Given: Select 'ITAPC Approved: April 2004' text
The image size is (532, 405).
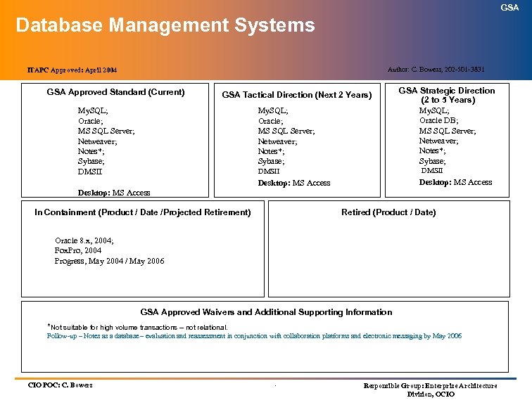Looking at the screenshot, I should 72,70.
